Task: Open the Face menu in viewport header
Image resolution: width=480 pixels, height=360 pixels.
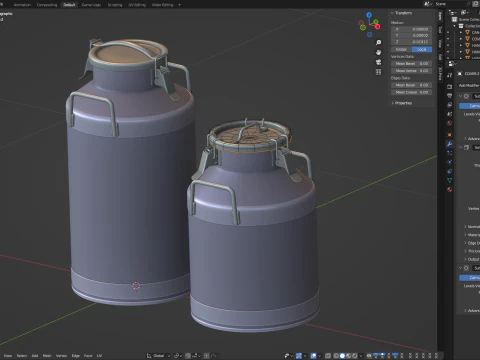Action: coord(88,356)
